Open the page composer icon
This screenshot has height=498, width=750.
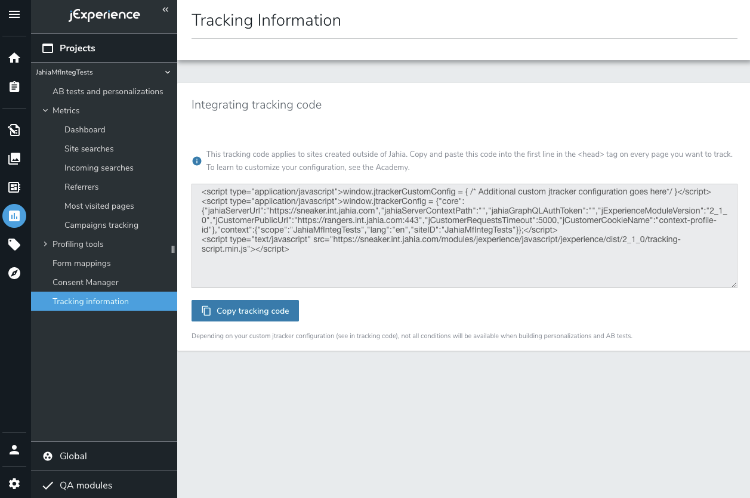pyautogui.click(x=14, y=130)
